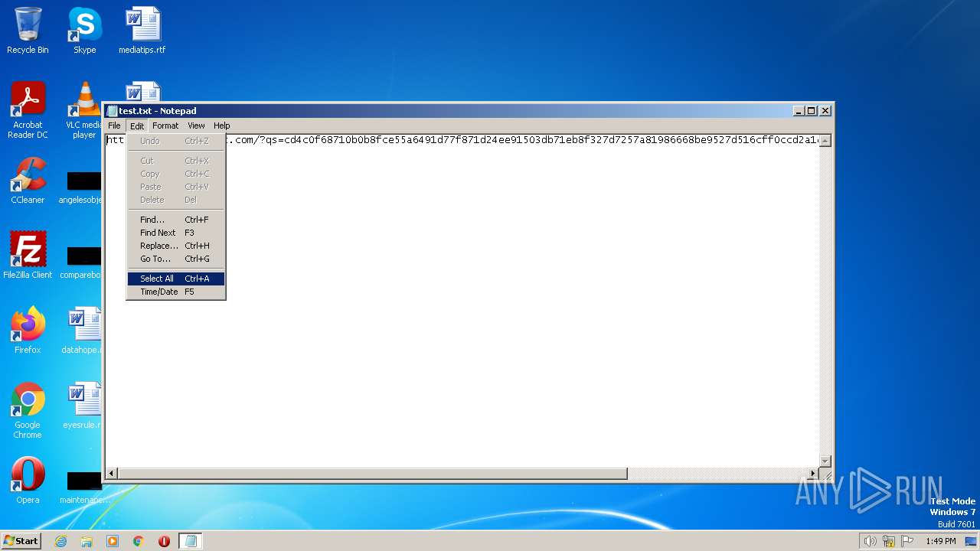Click the horizontal scrollbar right arrow
The height and width of the screenshot is (551, 980).
pyautogui.click(x=813, y=474)
